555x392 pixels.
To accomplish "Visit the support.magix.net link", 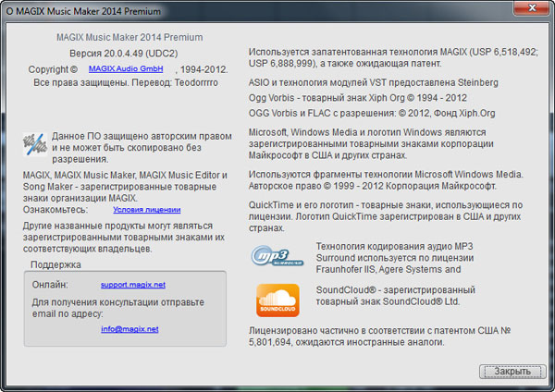I will coord(132,286).
